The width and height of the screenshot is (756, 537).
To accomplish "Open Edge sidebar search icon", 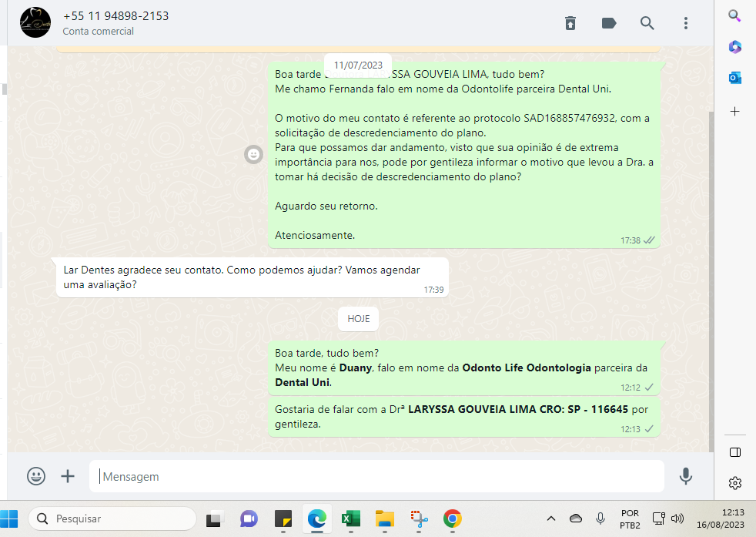I will 734,15.
